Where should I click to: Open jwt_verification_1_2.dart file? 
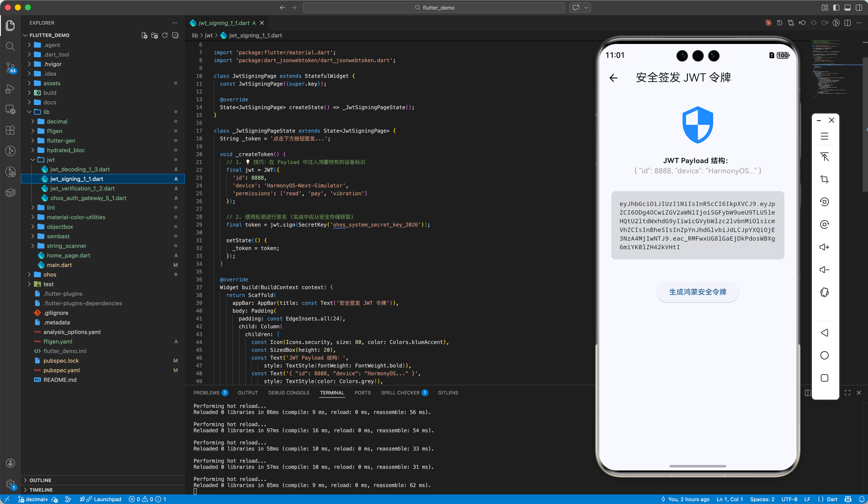(x=82, y=188)
